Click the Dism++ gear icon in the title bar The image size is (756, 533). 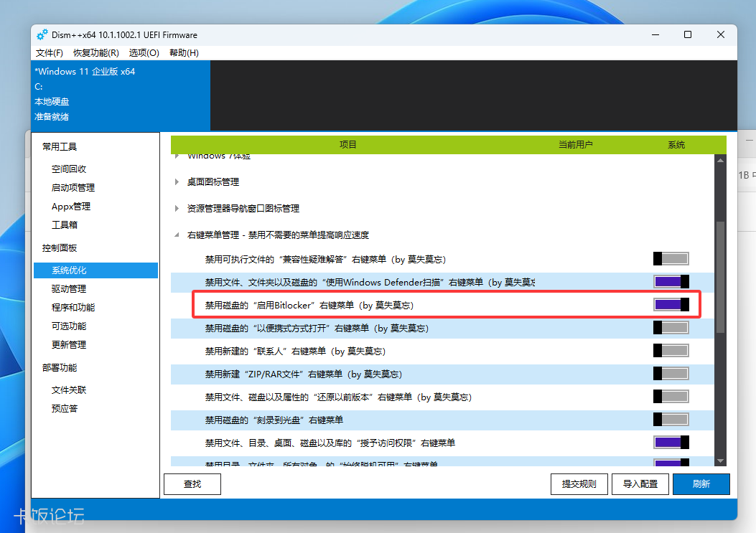click(x=41, y=34)
